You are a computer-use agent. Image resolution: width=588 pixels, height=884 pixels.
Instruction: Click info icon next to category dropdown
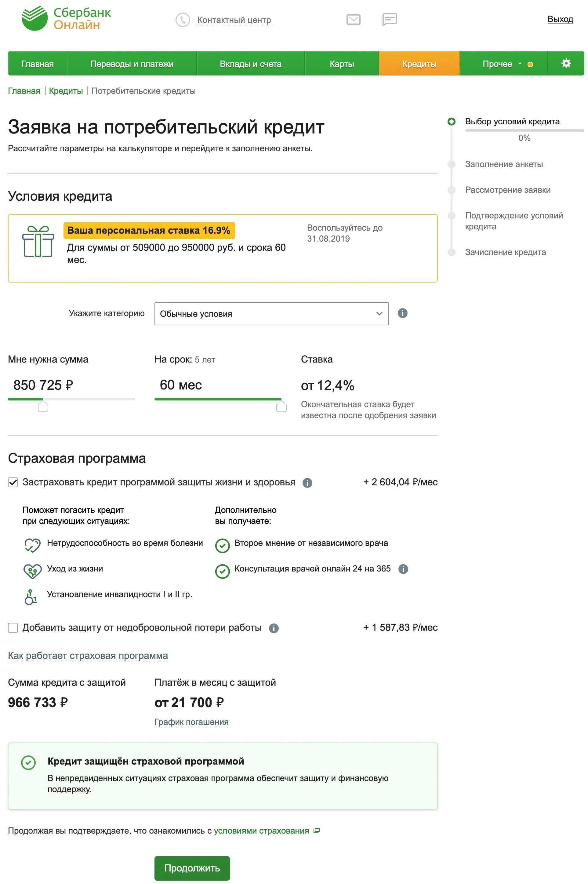coord(402,313)
